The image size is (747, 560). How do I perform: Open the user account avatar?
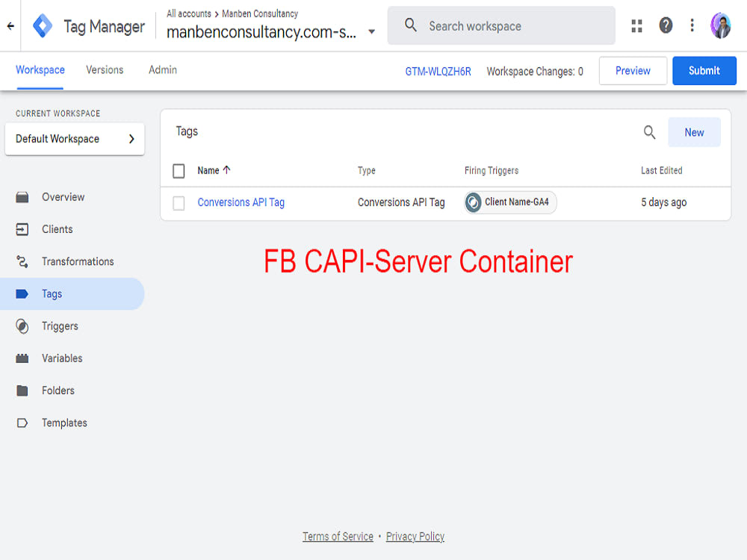pos(721,25)
